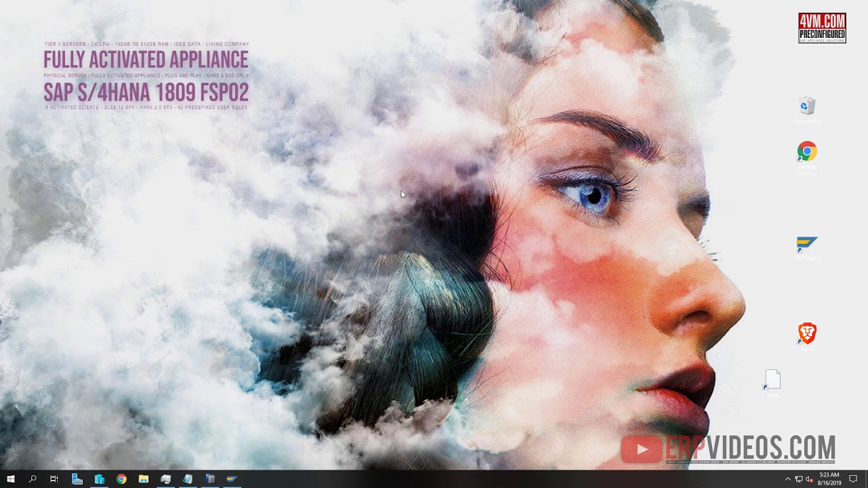Open the notepad-like taskbar app
This screenshot has width=868, height=488.
[x=188, y=479]
